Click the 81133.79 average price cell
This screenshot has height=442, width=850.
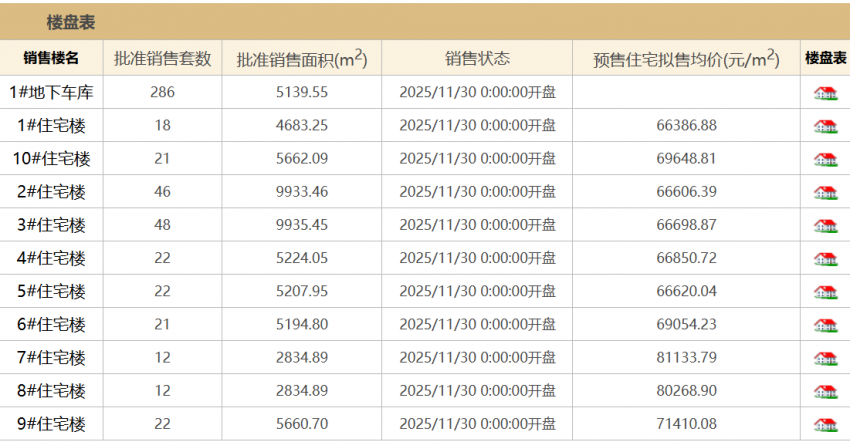click(686, 357)
